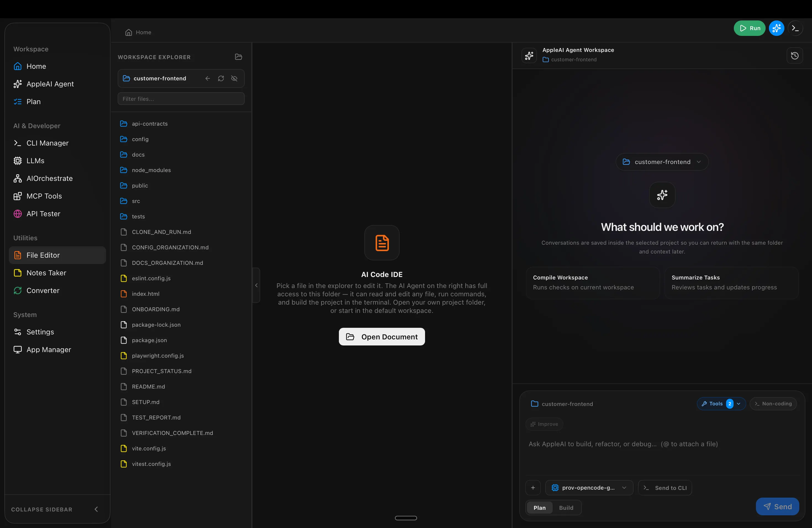This screenshot has height=528, width=812.
Task: Refresh the customer-frontend file list
Action: point(221,78)
